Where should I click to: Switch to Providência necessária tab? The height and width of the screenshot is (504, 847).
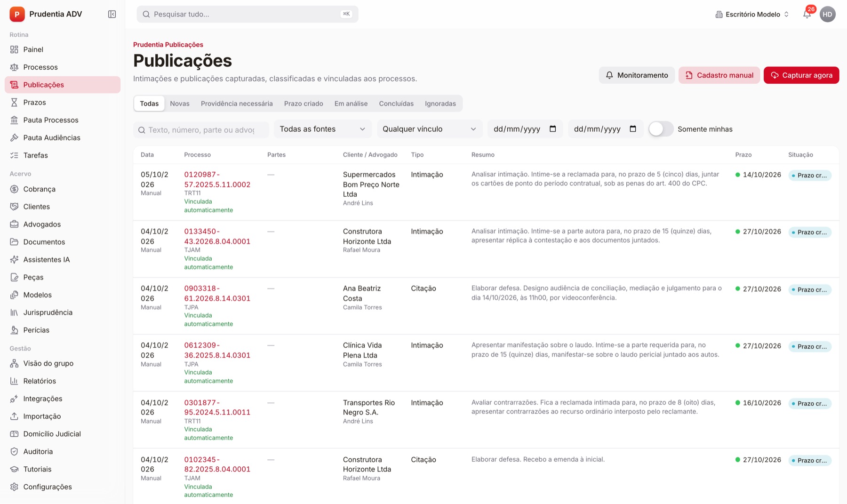[237, 104]
